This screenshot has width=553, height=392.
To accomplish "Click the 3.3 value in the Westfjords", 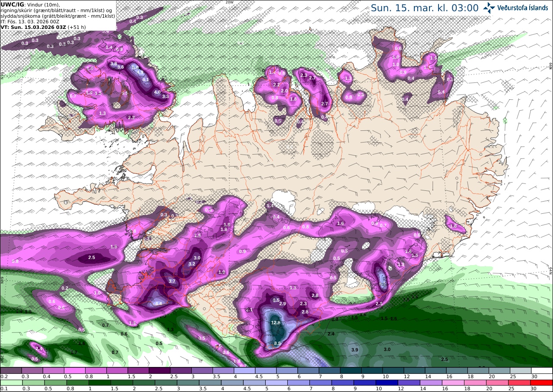I will point(165,96).
